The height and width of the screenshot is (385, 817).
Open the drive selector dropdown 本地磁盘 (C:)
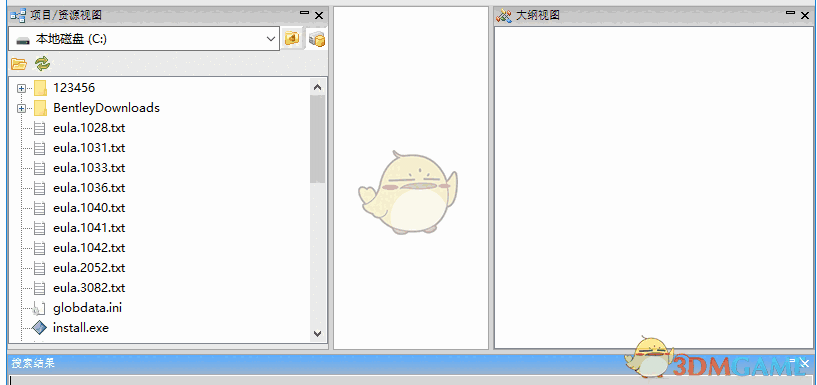[144, 39]
